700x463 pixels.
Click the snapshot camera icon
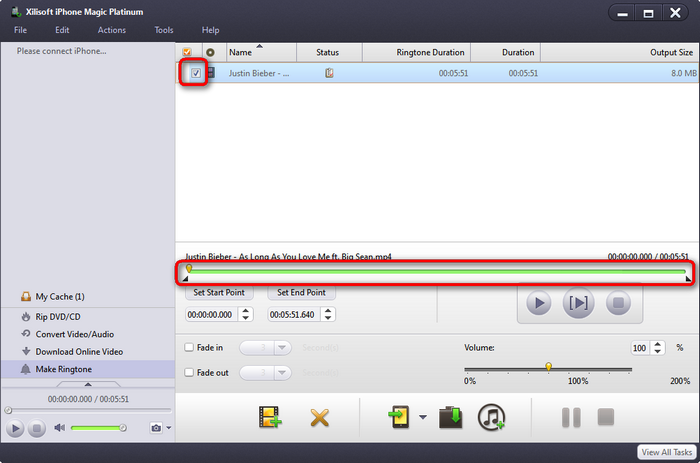(155, 428)
